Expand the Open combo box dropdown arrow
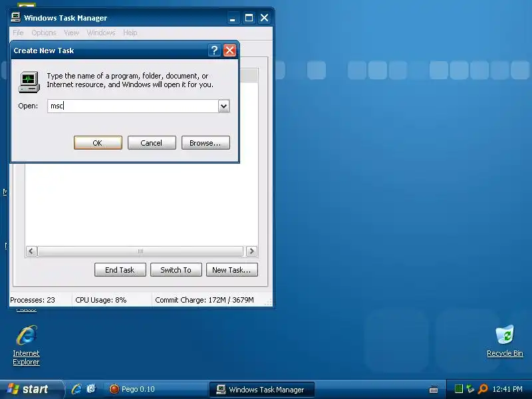Screen dimensions: 532x399 223,106
